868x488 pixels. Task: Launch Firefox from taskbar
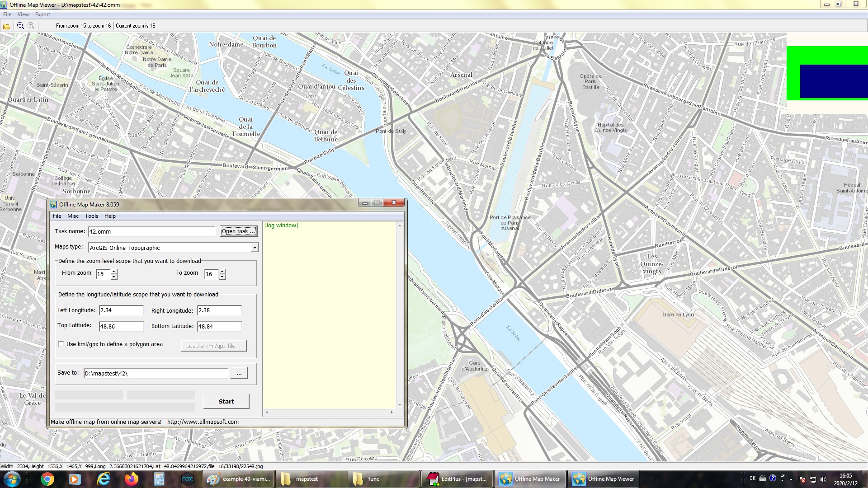tap(132, 479)
